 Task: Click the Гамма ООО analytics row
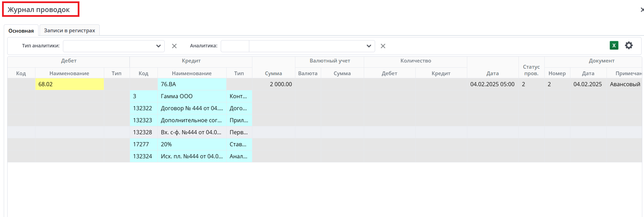(x=192, y=96)
